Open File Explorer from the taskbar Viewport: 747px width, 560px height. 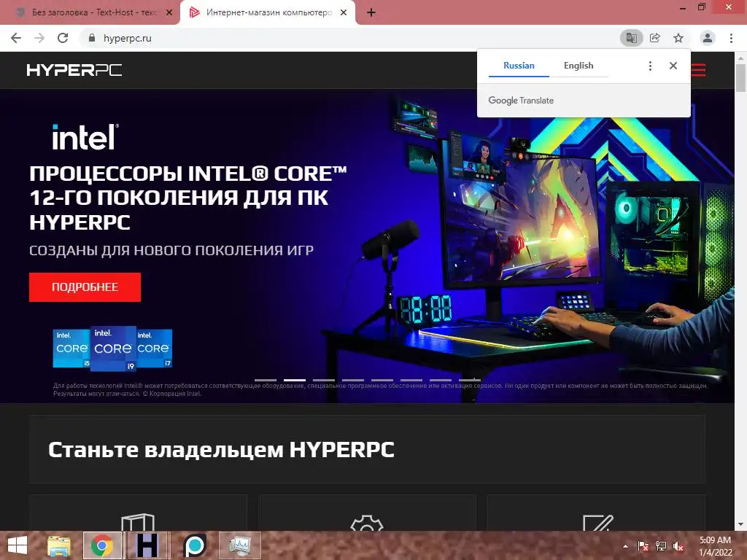click(59, 545)
